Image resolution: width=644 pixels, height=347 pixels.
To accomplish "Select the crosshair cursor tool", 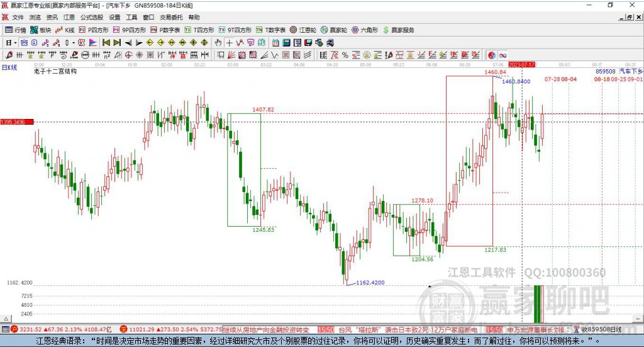I will (x=230, y=43).
